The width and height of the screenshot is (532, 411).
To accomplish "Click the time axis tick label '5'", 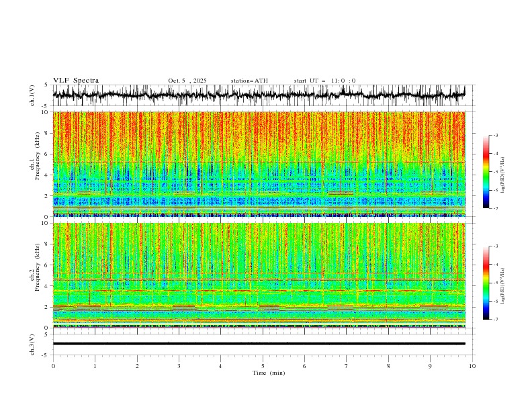I will tap(263, 366).
